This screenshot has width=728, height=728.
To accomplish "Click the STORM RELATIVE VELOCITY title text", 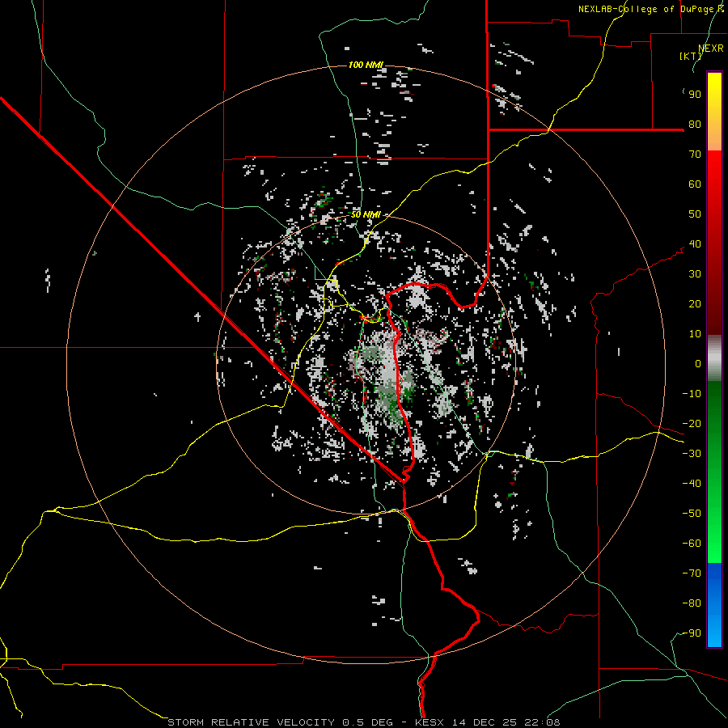I will coord(251,722).
